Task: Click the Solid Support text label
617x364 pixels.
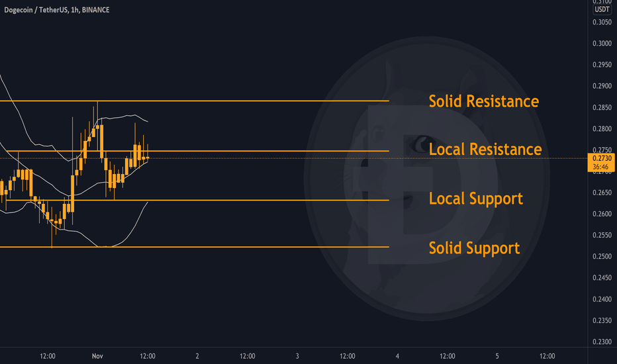Action: point(474,248)
